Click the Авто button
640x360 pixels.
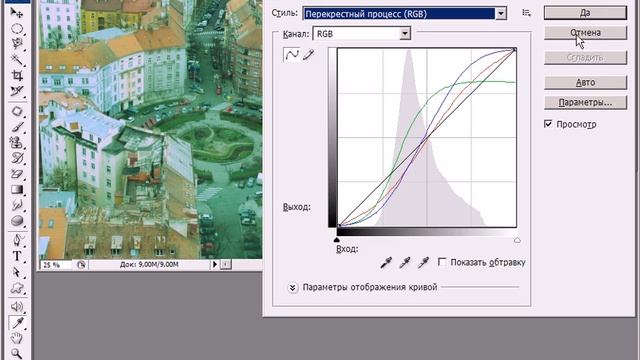(x=585, y=82)
